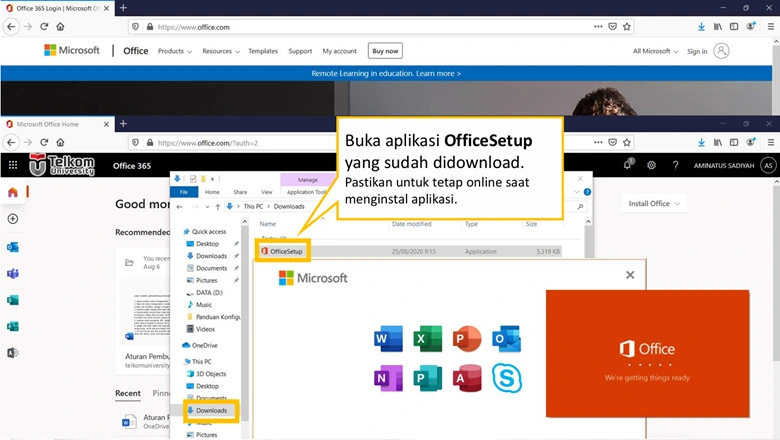Click up arrow in File Explorer navigation
This screenshot has height=440, width=780.
[x=217, y=206]
